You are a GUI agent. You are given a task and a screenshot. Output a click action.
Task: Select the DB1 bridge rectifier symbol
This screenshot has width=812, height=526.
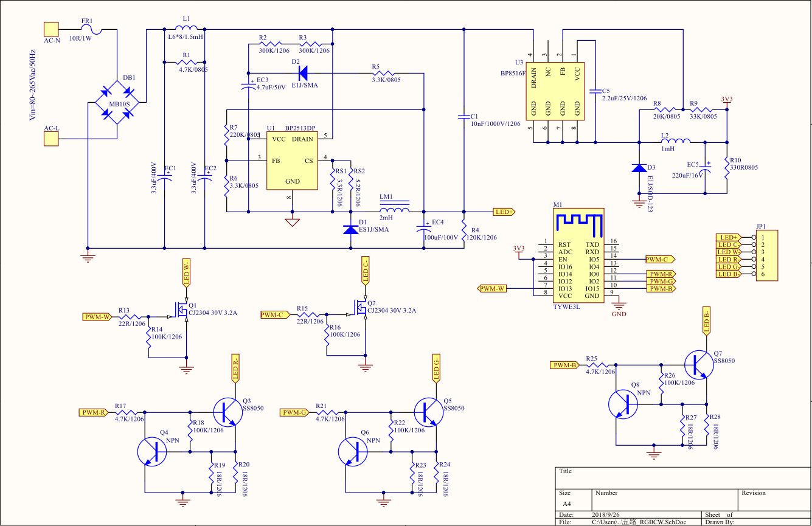[117, 103]
